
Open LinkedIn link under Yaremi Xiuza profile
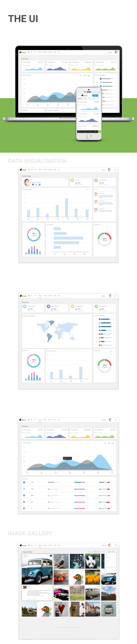pyautogui.click(x=40, y=185)
